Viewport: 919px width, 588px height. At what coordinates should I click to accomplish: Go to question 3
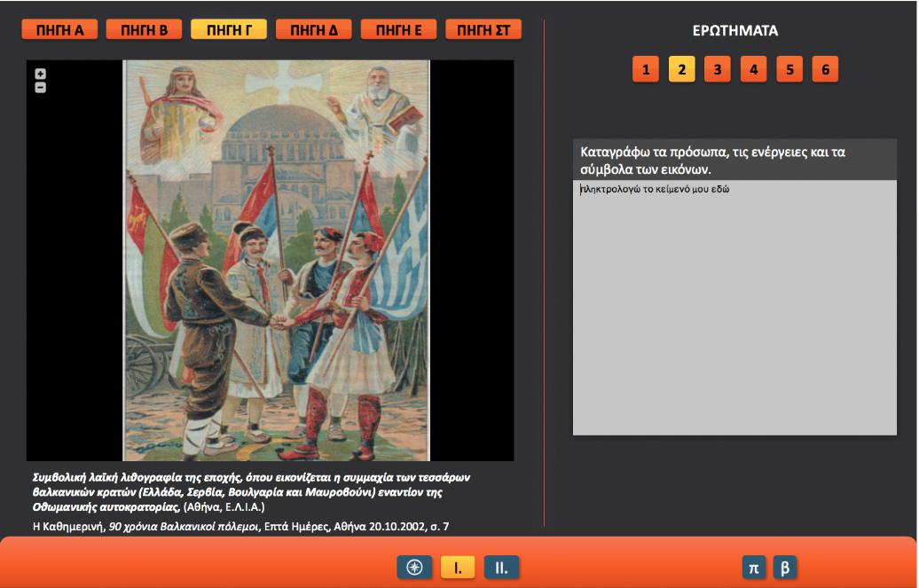[x=718, y=70]
